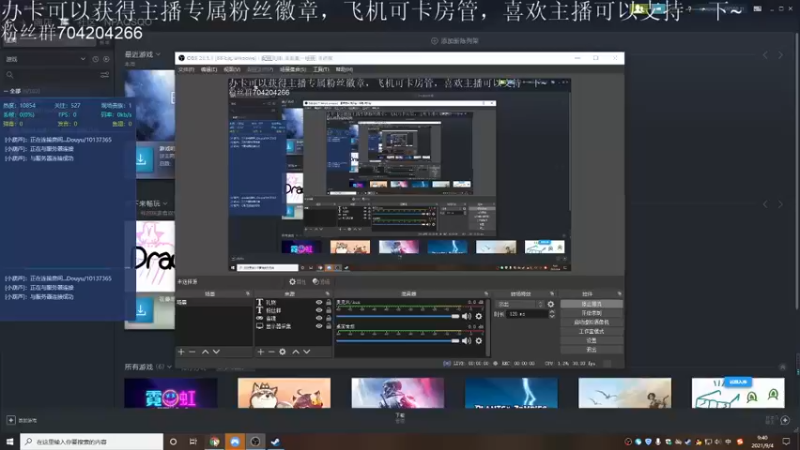Start OBS virtual camera button
800x450 pixels.
[x=591, y=322]
